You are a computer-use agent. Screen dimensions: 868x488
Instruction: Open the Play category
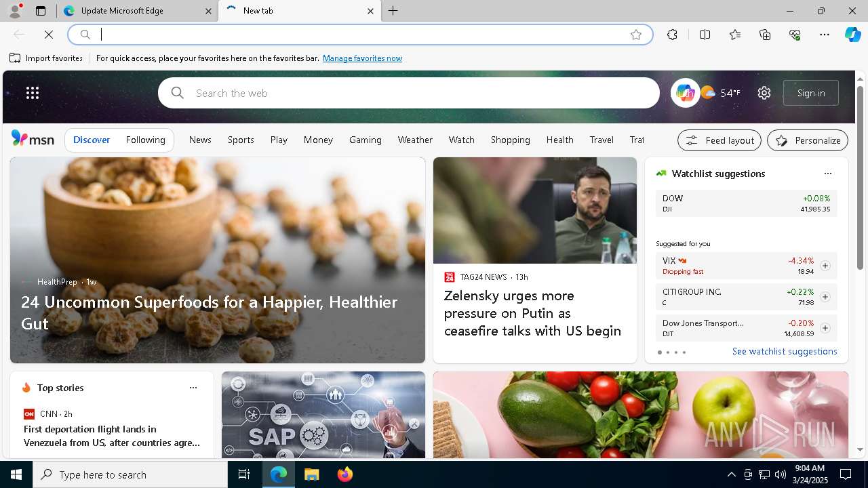[279, 140]
